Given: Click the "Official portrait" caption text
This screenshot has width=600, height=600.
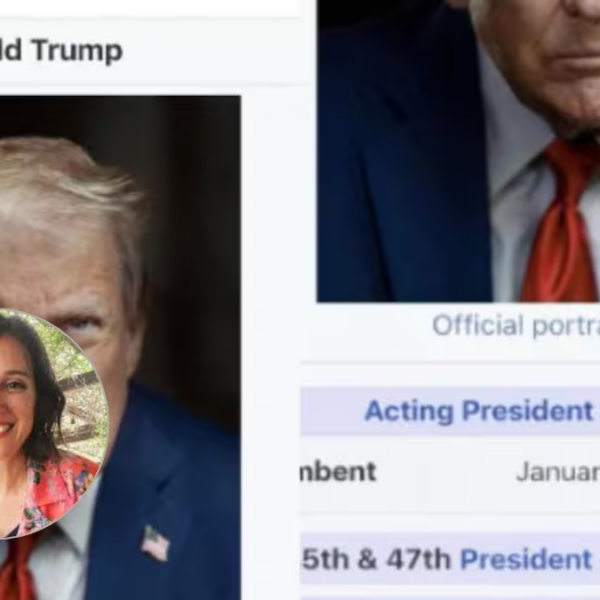Looking at the screenshot, I should 516,326.
